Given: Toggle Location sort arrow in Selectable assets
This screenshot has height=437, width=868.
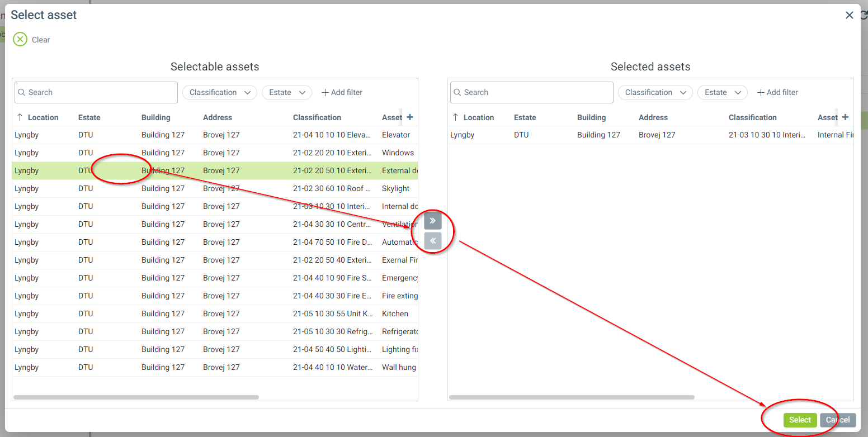Looking at the screenshot, I should [20, 117].
